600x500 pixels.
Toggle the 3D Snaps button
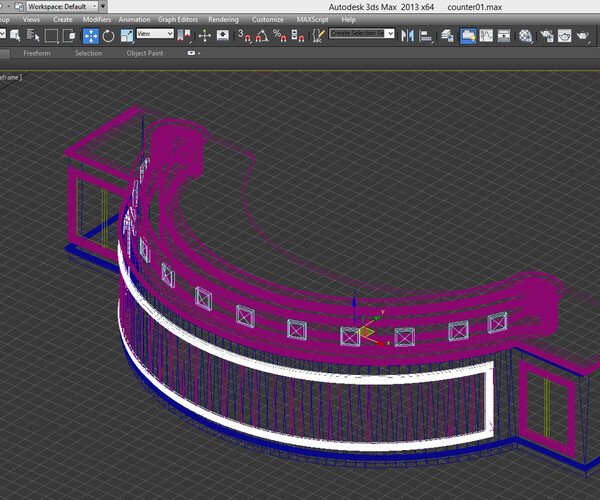coord(243,35)
